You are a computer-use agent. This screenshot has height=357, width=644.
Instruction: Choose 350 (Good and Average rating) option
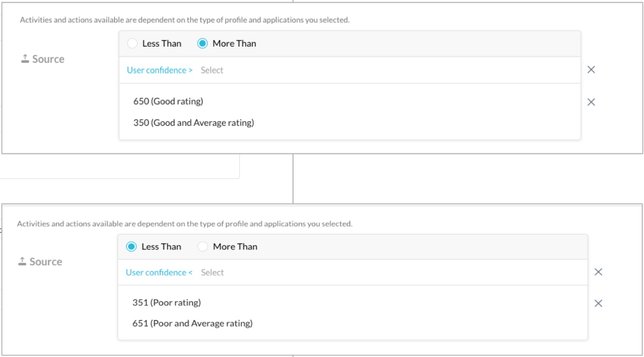pyautogui.click(x=194, y=123)
